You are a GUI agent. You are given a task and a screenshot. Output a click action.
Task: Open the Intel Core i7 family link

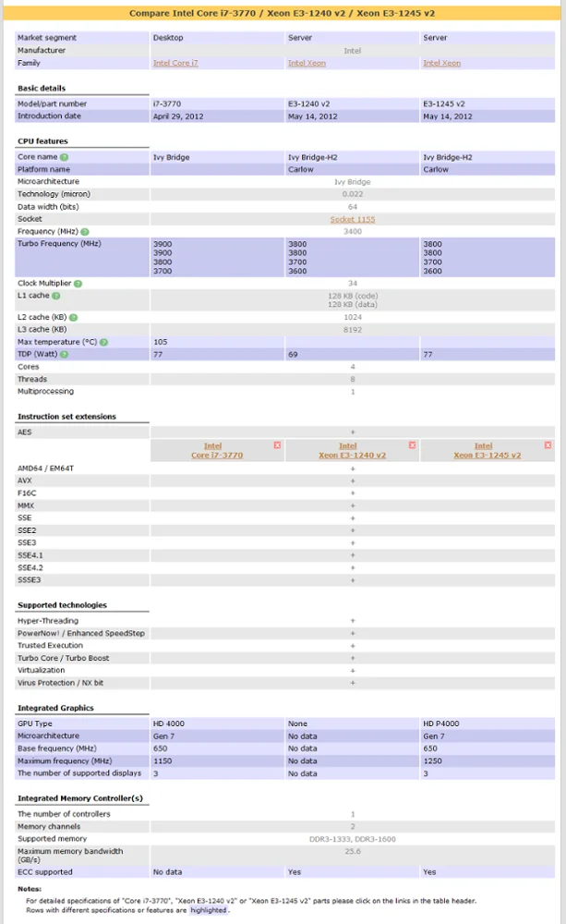click(x=175, y=63)
